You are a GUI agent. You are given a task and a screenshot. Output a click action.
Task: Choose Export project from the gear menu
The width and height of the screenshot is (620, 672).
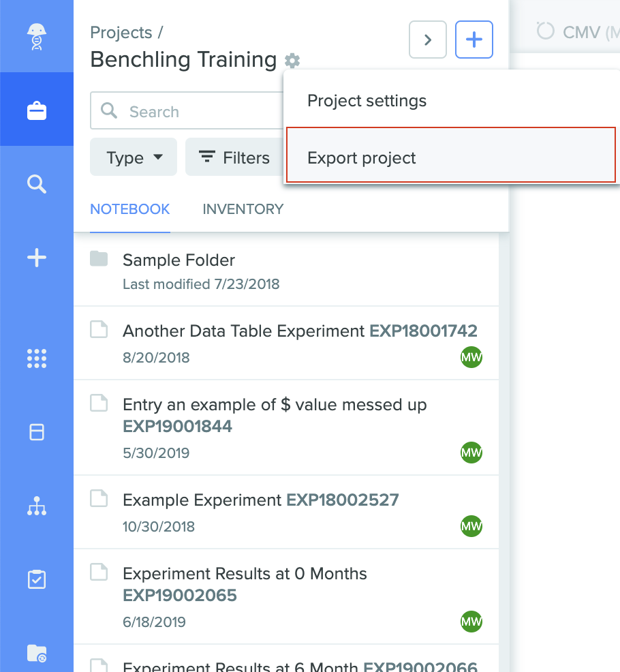coord(451,155)
